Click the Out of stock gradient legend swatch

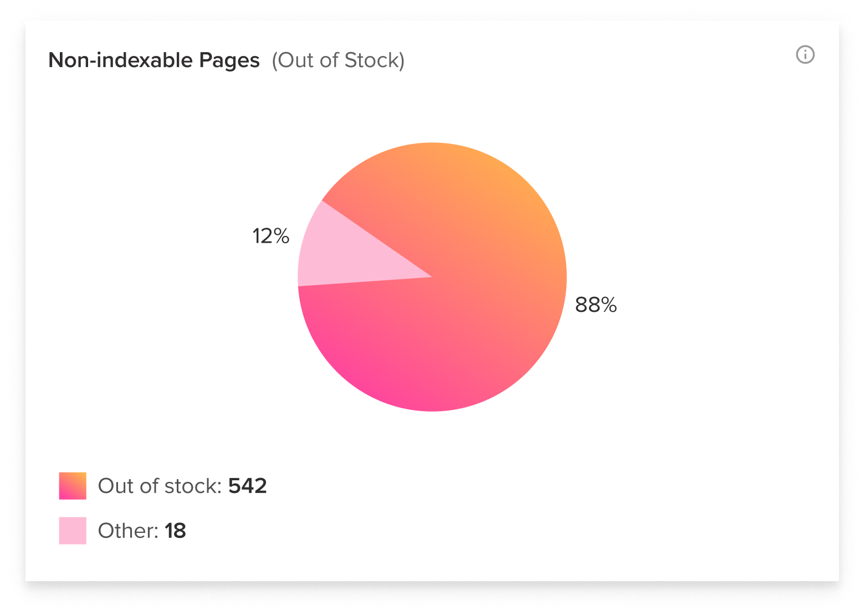[x=73, y=486]
